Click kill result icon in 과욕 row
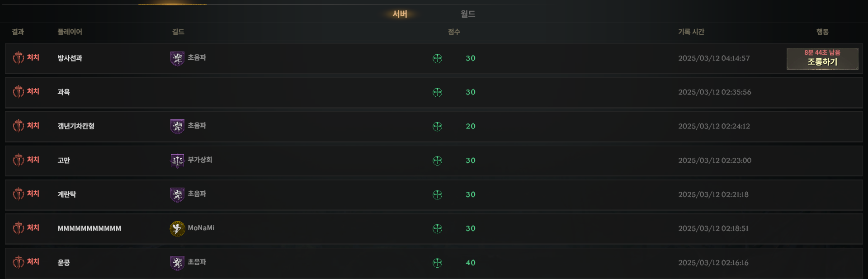 (x=18, y=92)
